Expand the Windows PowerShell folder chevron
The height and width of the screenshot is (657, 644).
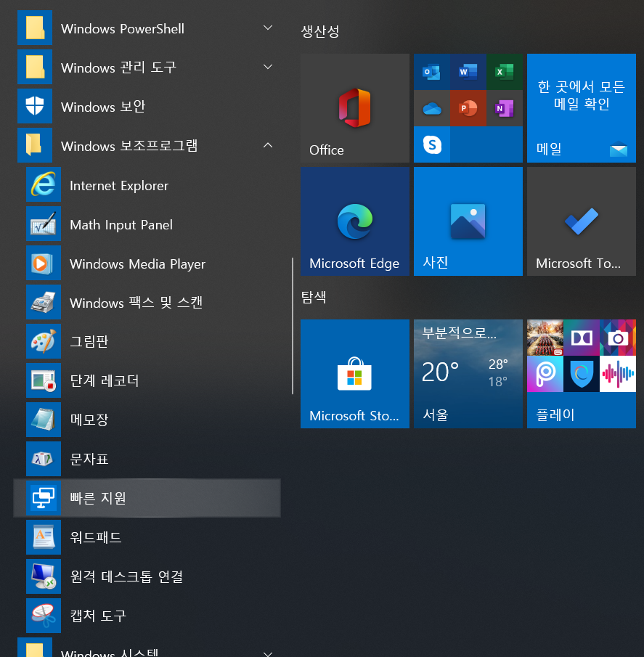coord(267,28)
